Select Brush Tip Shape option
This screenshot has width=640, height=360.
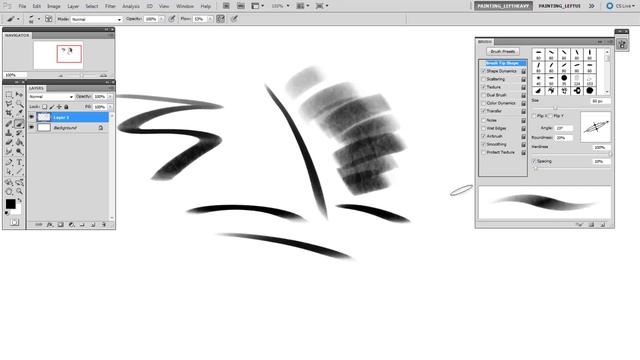click(502, 63)
